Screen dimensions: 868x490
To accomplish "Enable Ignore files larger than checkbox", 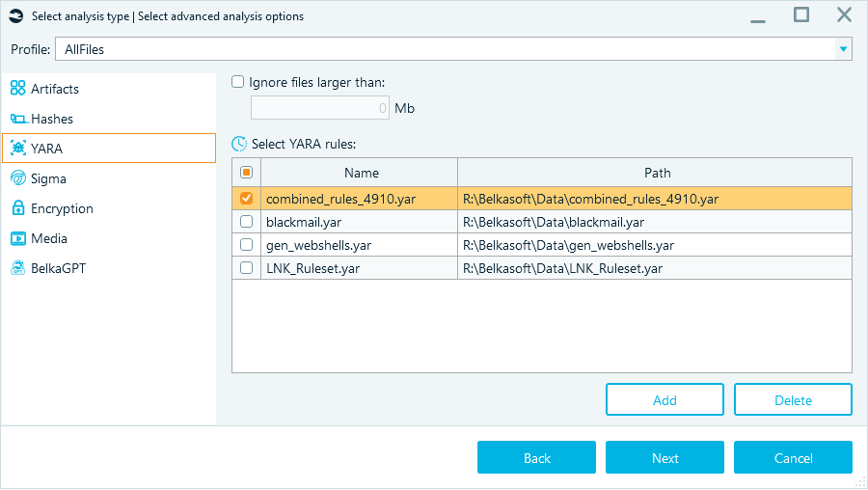I will [237, 82].
